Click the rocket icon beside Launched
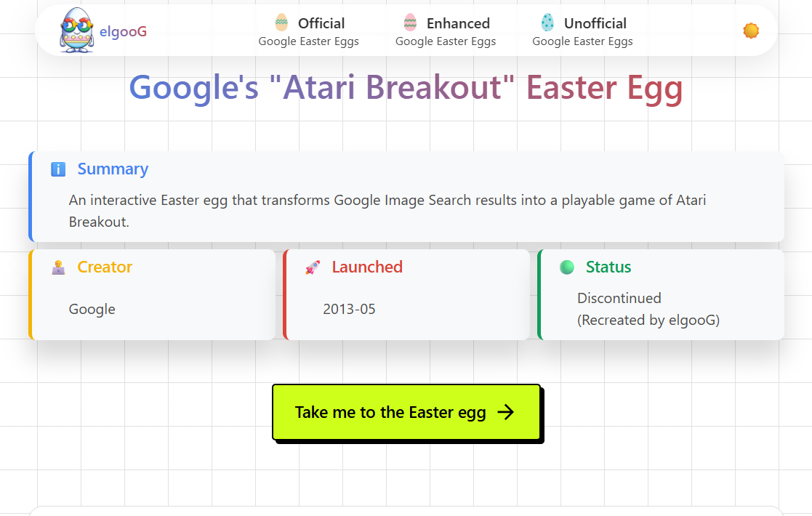Image resolution: width=812 pixels, height=516 pixels. click(x=313, y=267)
